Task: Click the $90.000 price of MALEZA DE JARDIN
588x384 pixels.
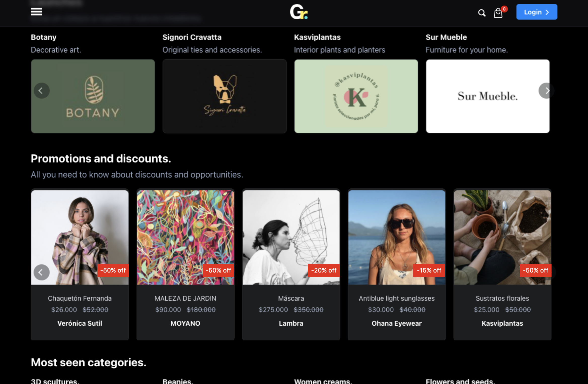Action: tap(168, 310)
